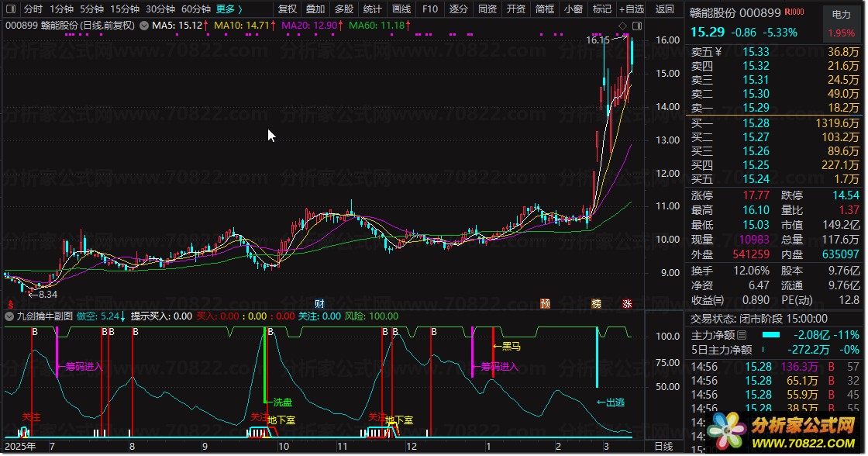The image size is (868, 456).
Task: Open 复权 adjustment menu
Action: (x=288, y=9)
